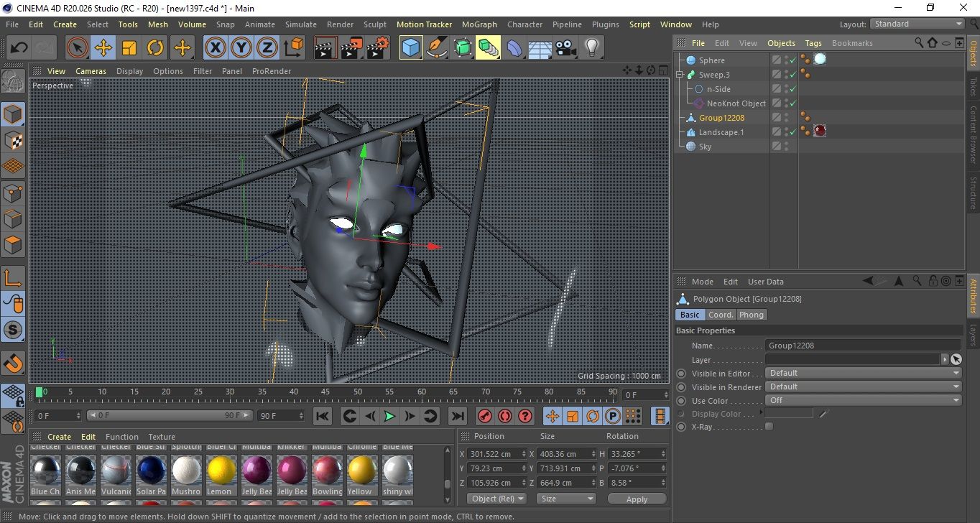The image size is (980, 523).
Task: Play the animation forwards
Action: (x=389, y=416)
